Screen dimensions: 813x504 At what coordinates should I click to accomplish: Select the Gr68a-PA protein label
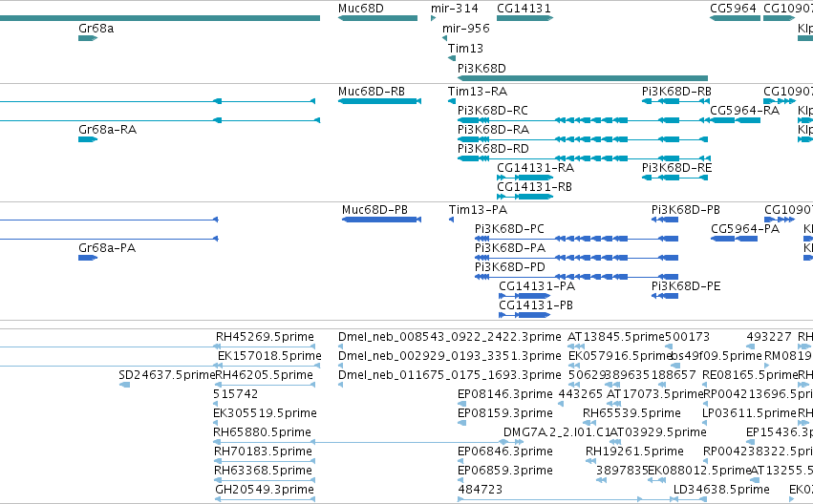click(x=107, y=248)
